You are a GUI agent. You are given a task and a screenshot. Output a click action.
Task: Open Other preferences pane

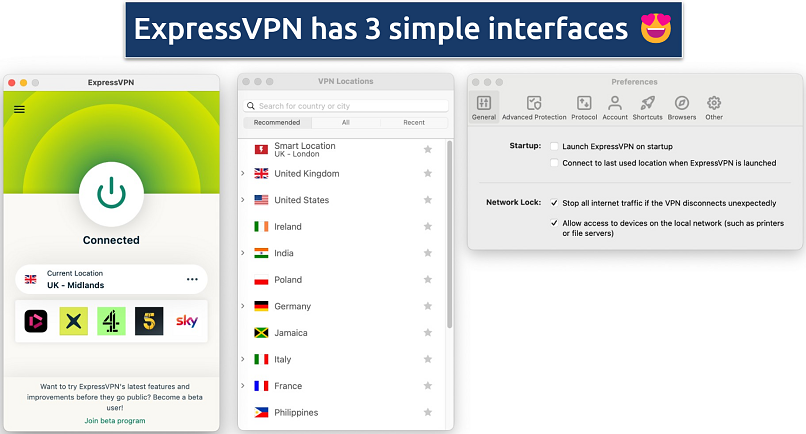tap(713, 108)
